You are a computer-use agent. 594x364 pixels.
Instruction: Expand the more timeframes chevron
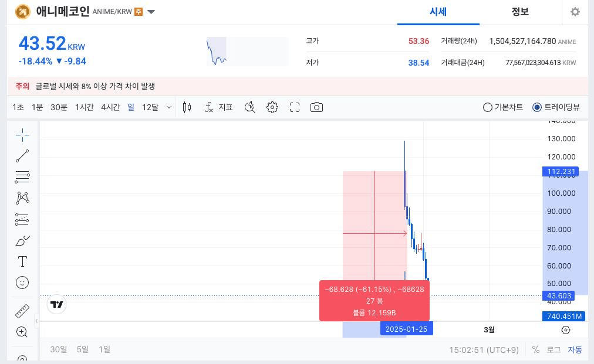[169, 107]
